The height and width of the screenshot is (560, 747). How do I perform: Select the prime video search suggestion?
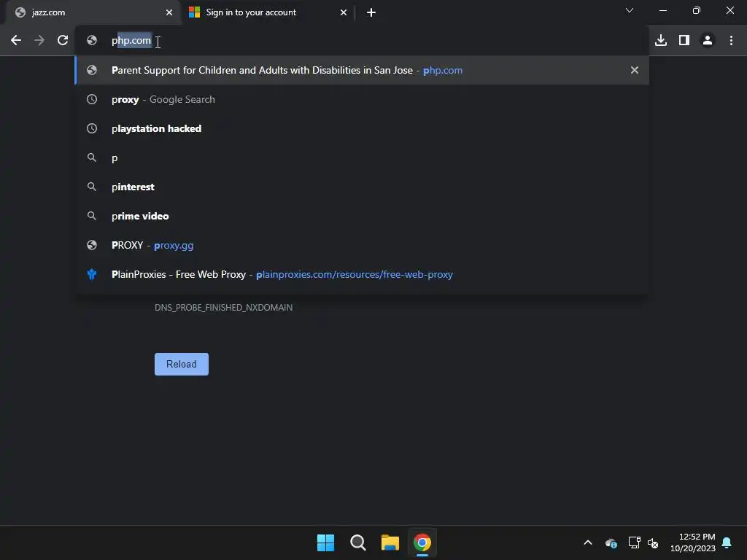pos(362,216)
